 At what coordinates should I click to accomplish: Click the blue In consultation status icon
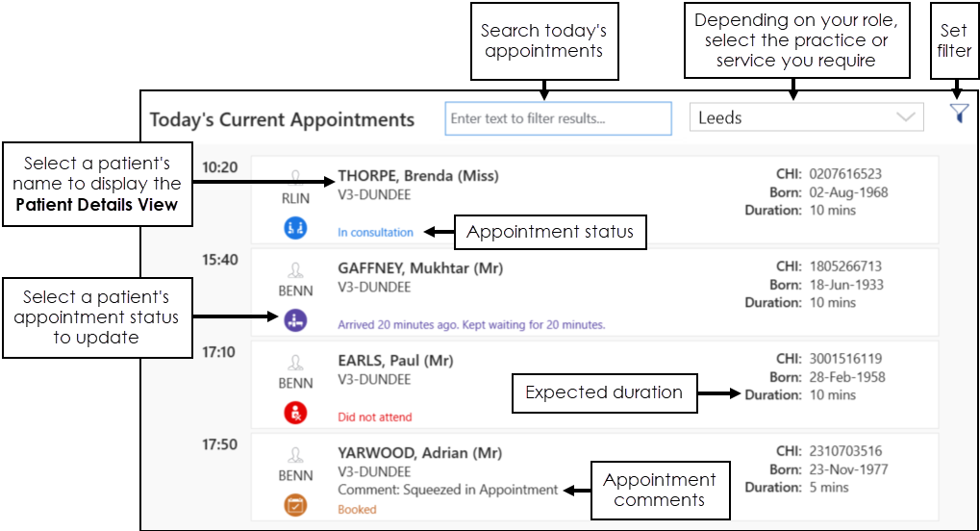coord(295,229)
